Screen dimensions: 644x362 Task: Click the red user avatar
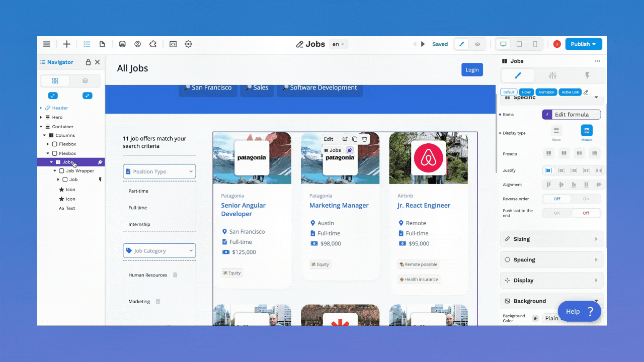point(557,44)
